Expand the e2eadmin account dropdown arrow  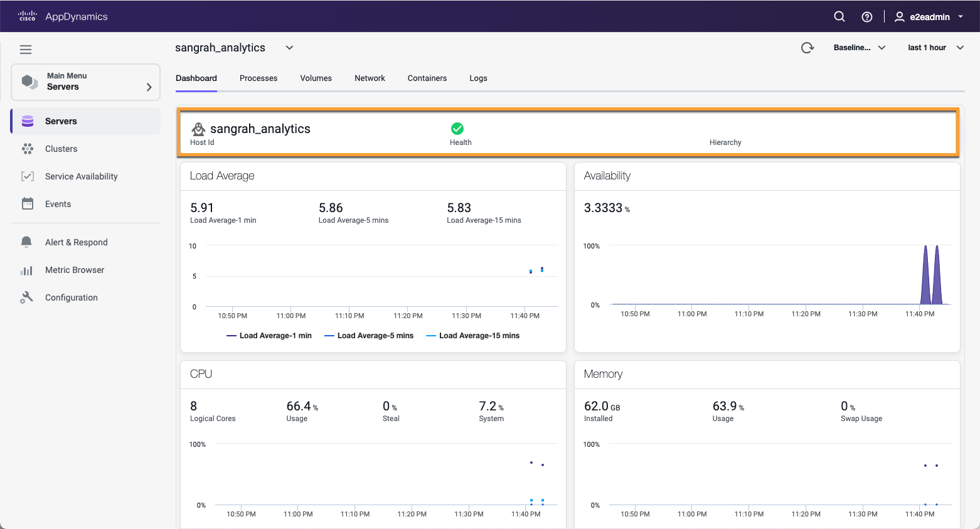coord(961,17)
